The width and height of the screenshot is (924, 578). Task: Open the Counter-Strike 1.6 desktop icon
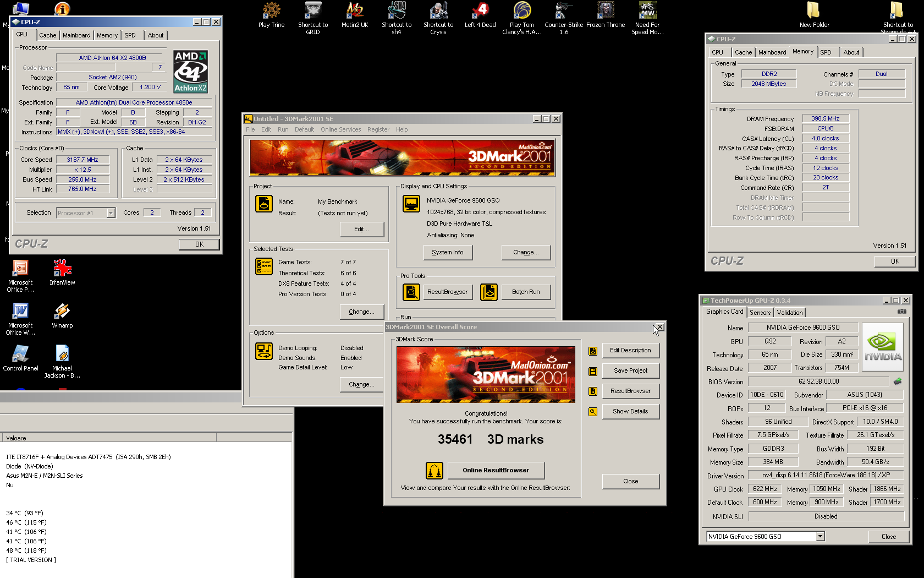click(564, 18)
